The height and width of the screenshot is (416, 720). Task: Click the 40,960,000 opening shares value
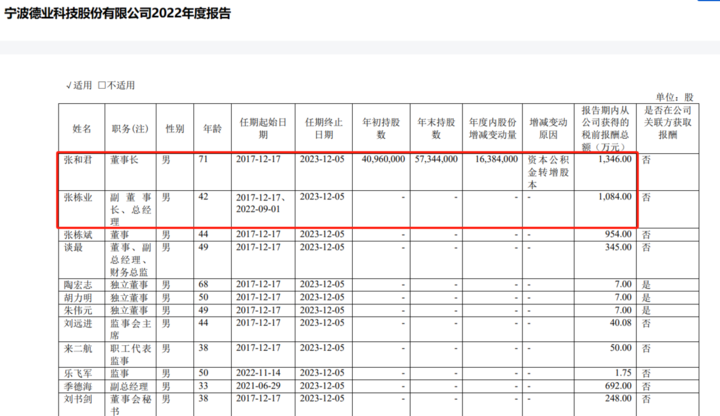(x=383, y=159)
